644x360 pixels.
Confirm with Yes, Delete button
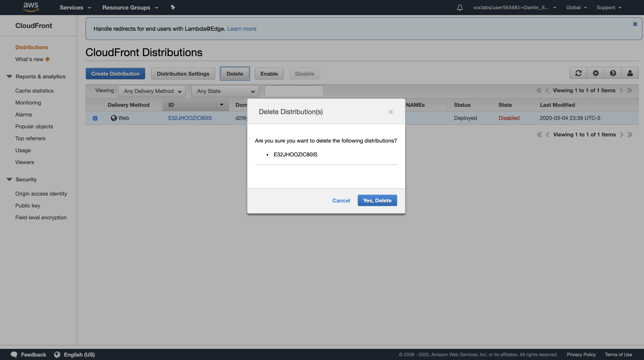click(377, 201)
